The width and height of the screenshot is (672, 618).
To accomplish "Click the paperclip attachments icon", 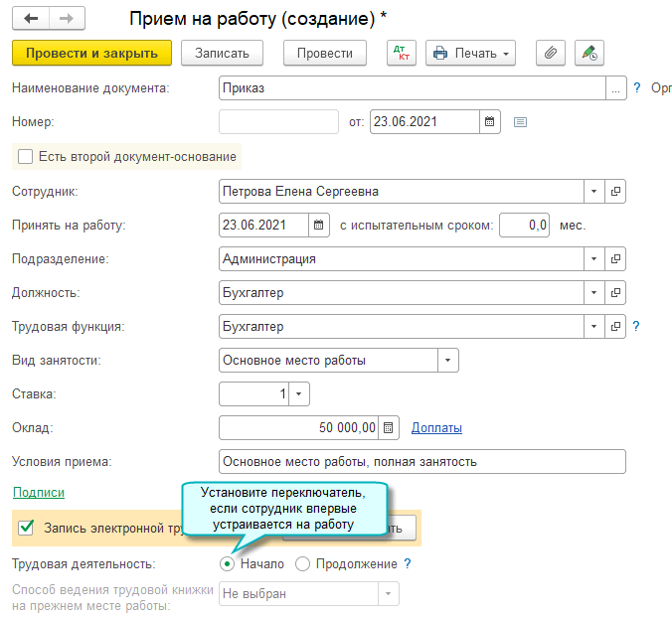I will tap(551, 53).
